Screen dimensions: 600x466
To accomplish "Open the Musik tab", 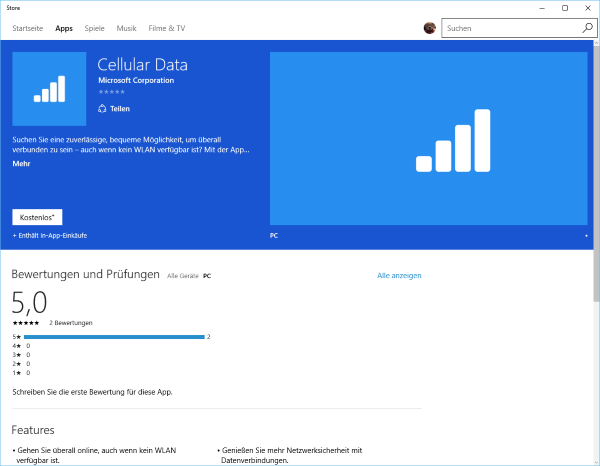I will [126, 28].
